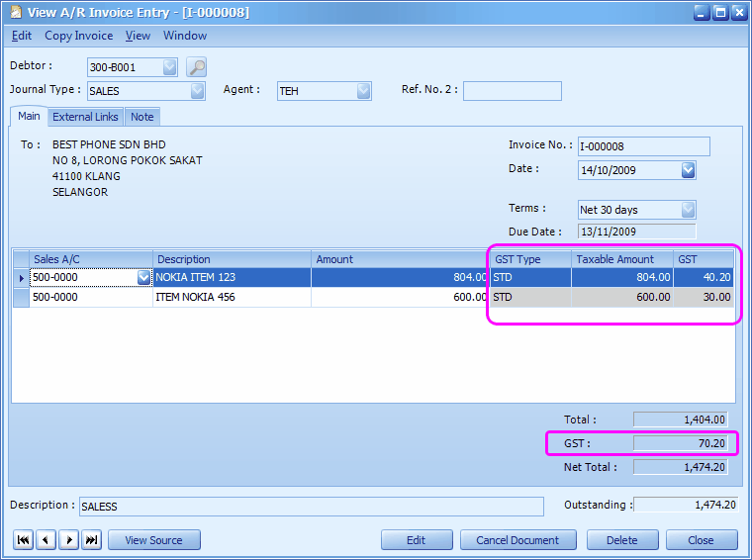Viewport: 752px width, 560px height.
Task: Open the Copy Invoice menu
Action: point(78,36)
